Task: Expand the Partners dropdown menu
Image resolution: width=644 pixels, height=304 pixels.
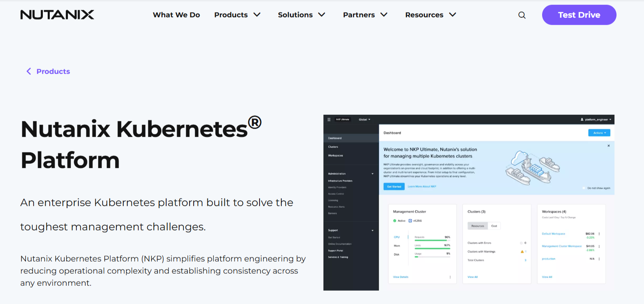Action: [365, 15]
